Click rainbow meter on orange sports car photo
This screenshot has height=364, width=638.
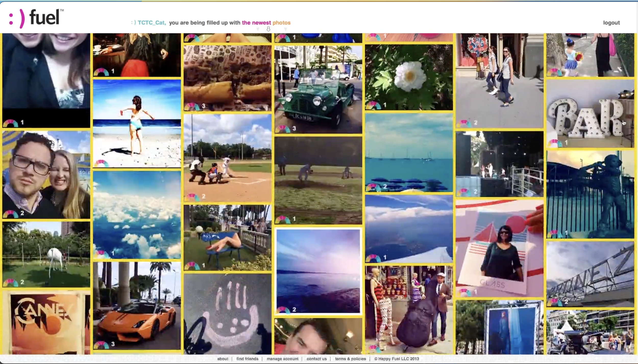[101, 345]
